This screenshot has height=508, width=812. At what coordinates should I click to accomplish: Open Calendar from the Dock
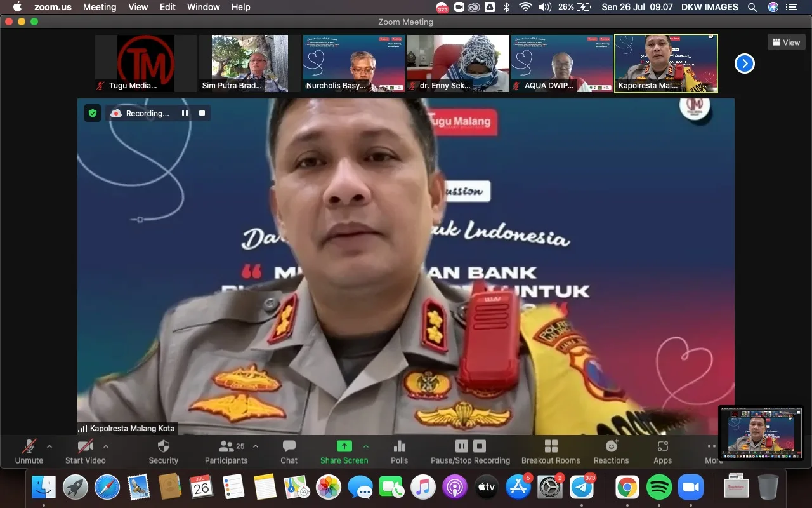point(202,488)
